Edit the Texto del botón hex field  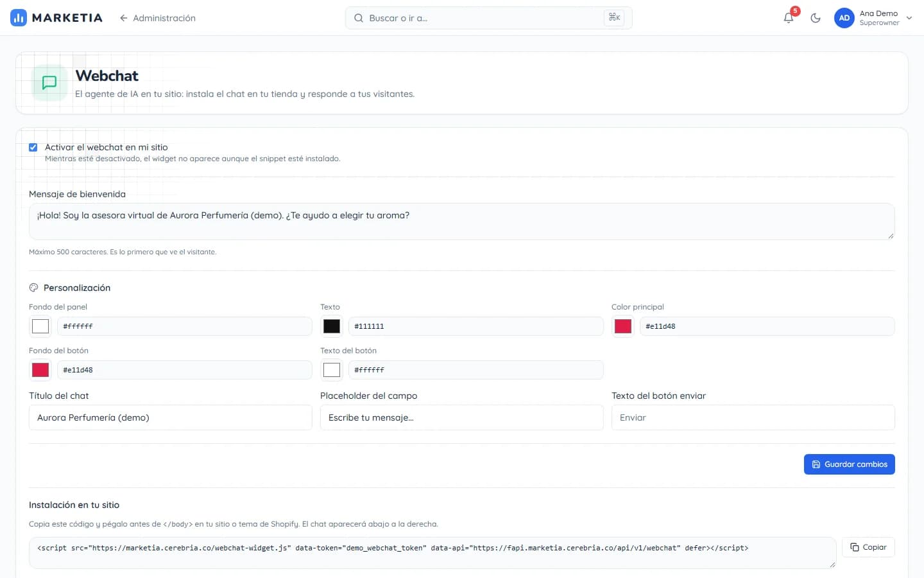pos(475,370)
